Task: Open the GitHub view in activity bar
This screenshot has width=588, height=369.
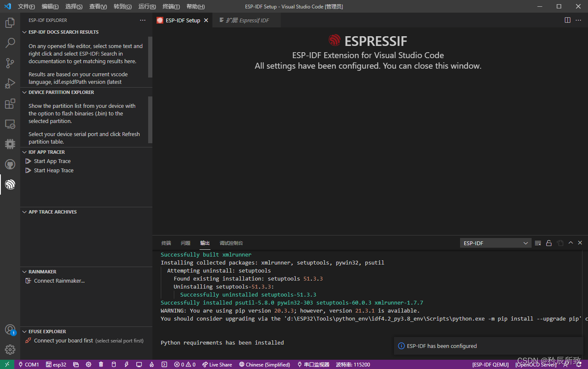Action: click(10, 164)
